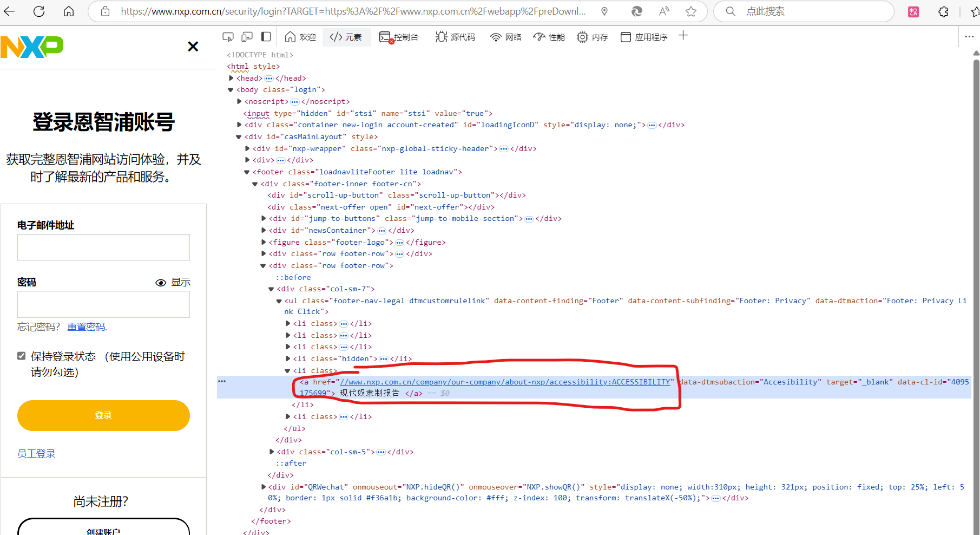The image size is (980, 535).
Task: Switch to the 控制台 Console tab
Action: point(399,37)
